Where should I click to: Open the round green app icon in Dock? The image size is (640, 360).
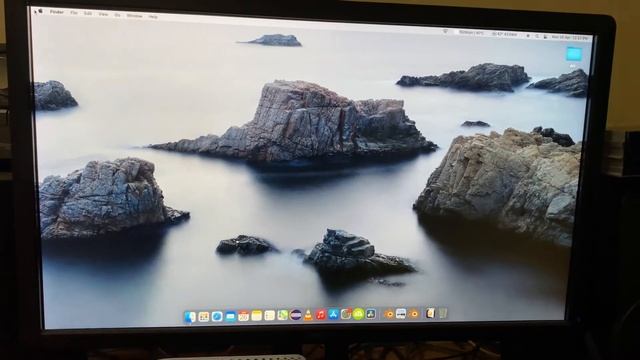pyautogui.click(x=358, y=314)
